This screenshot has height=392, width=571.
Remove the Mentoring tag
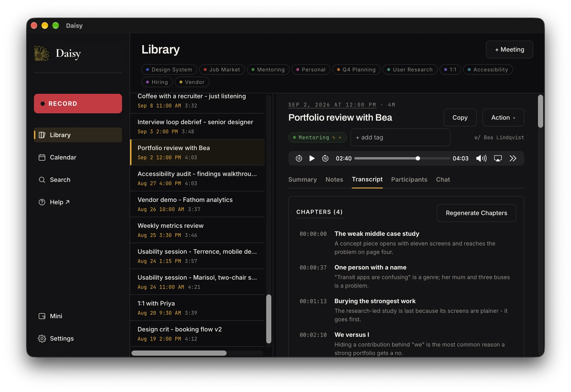[x=340, y=138]
